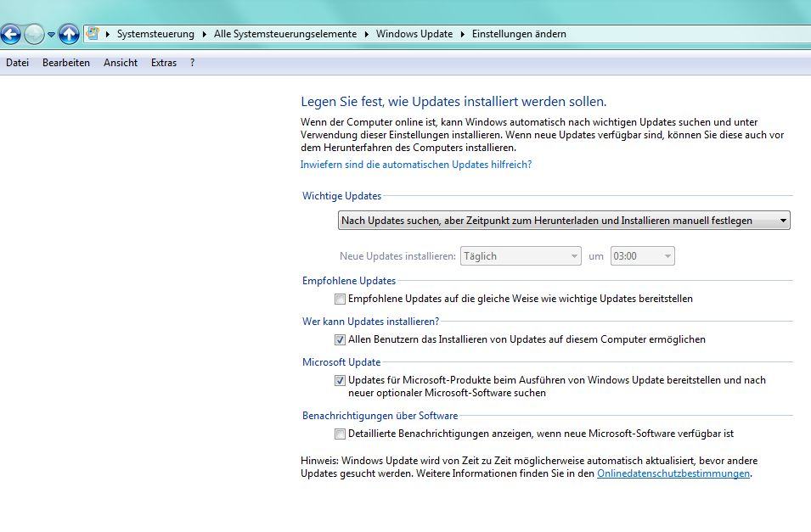Screen dimensions: 811x532
Task: Click the Empfohlene Updates section label
Action: pyautogui.click(x=349, y=281)
